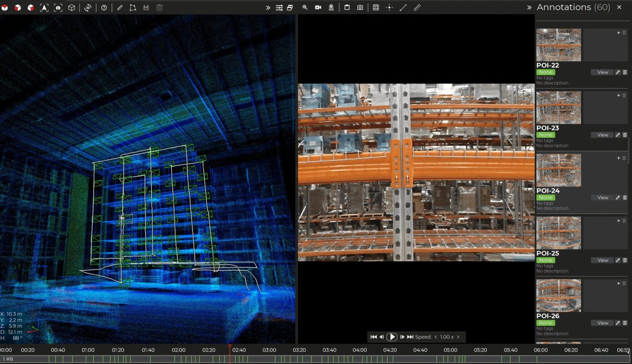Collapse the Annotations panel with its chevron

click(530, 7)
